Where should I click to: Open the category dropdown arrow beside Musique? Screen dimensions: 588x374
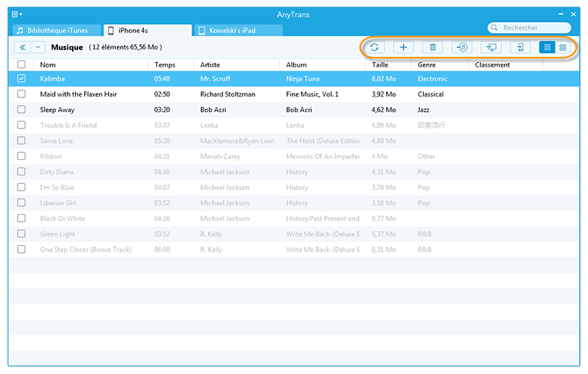38,47
